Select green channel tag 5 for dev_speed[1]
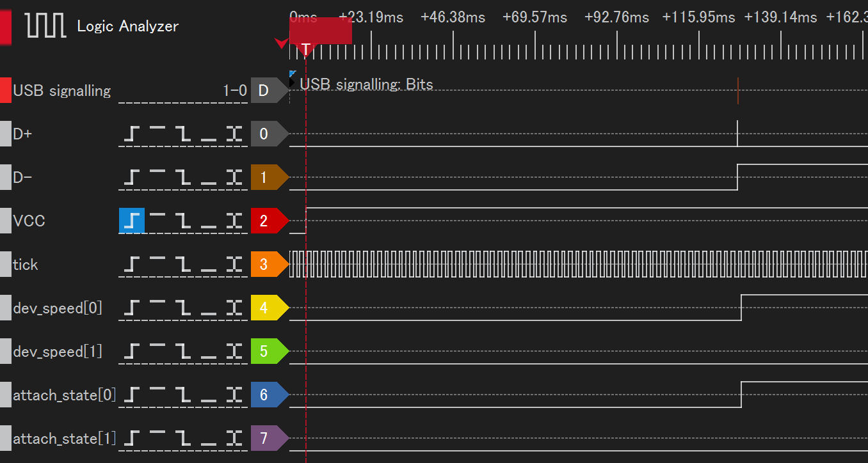The height and width of the screenshot is (463, 868). (269, 351)
